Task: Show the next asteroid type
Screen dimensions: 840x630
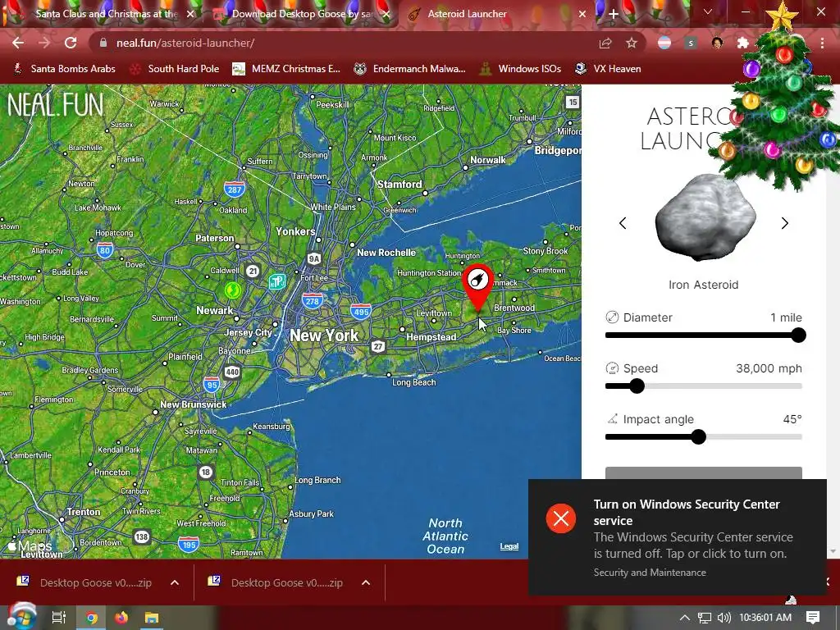Action: (x=785, y=223)
